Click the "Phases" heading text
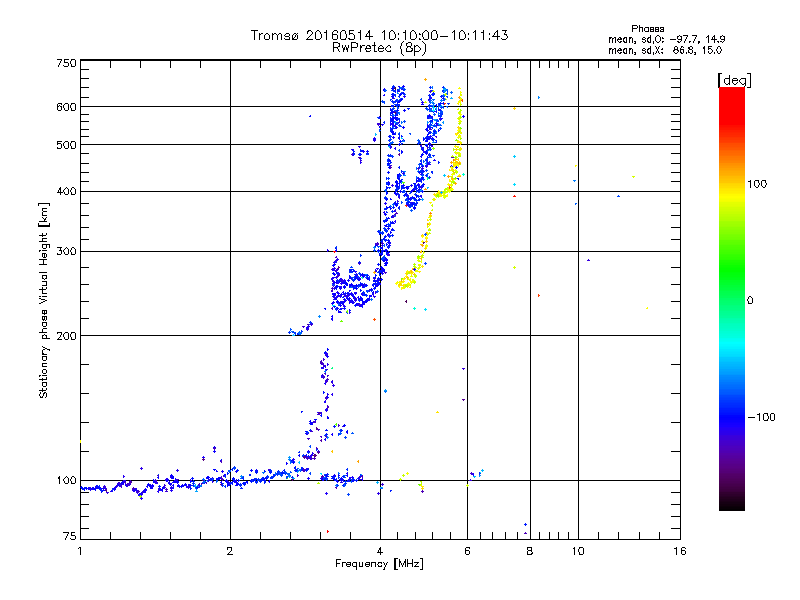This screenshot has width=800, height=600. pos(647,29)
